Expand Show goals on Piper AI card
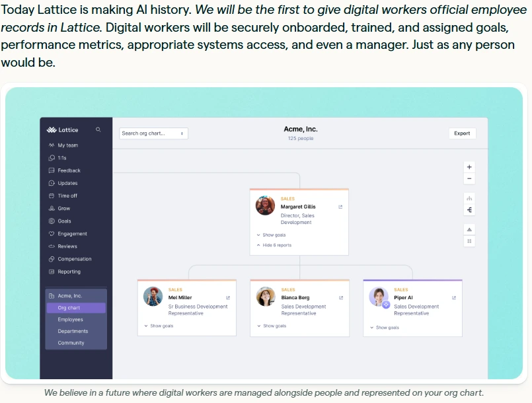532x403 pixels. [x=385, y=327]
